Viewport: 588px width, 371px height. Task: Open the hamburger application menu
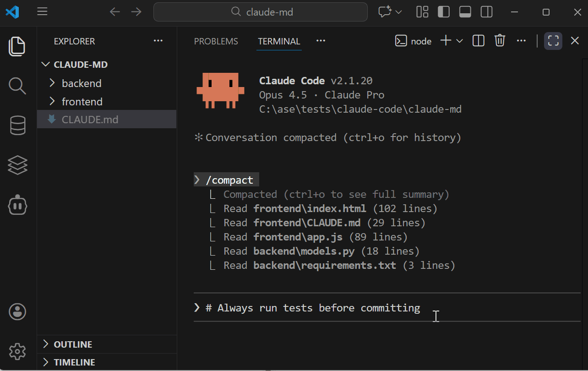point(42,12)
